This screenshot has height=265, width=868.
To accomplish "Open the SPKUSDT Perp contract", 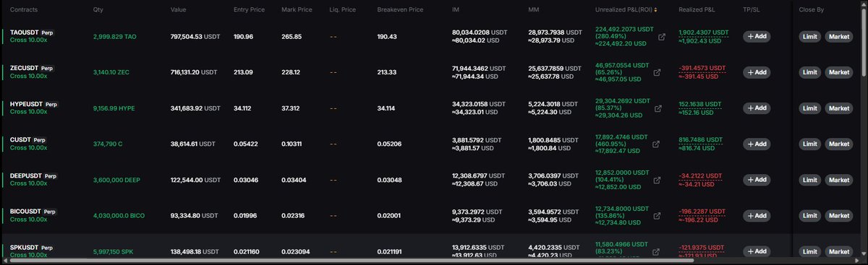I will click(x=33, y=248).
